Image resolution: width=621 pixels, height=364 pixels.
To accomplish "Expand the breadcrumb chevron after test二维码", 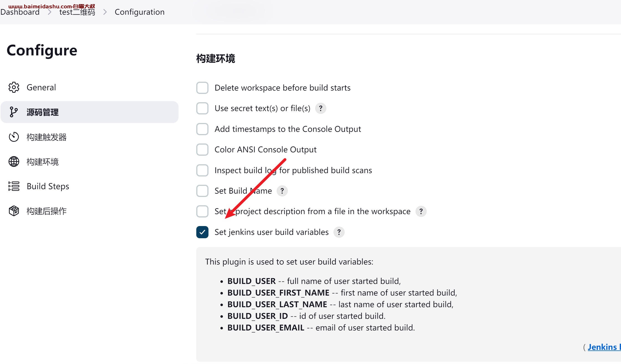I will 105,12.
